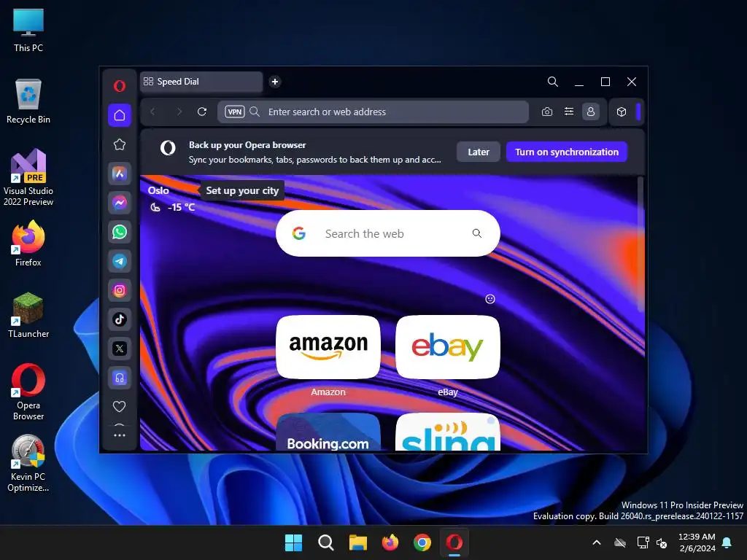The image size is (747, 560).
Task: Open taskbar Search
Action: tap(326, 542)
